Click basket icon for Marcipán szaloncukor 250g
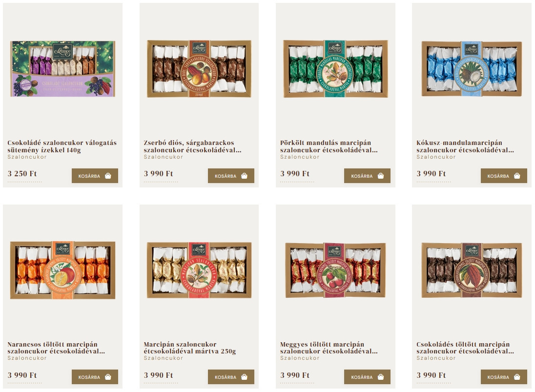535x392 pixels. click(x=244, y=377)
